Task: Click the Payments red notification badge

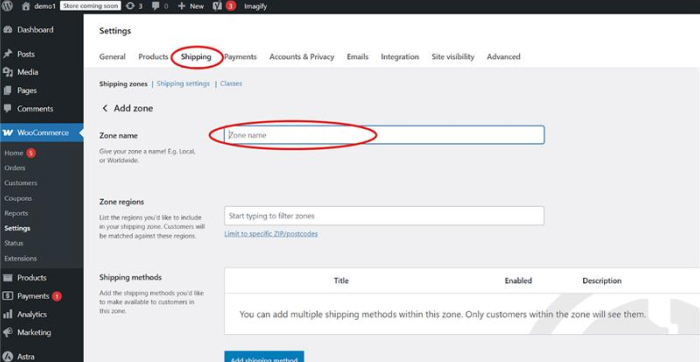Action: pyautogui.click(x=57, y=296)
